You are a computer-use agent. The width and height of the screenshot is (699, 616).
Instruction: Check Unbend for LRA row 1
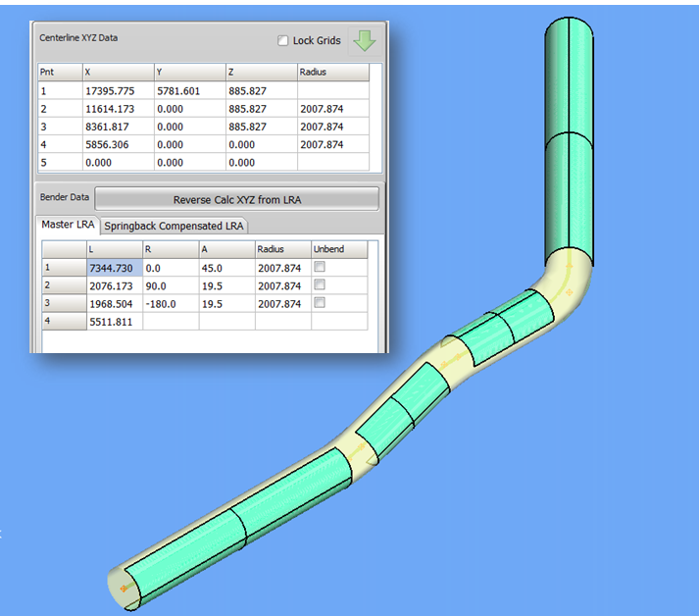click(x=319, y=268)
